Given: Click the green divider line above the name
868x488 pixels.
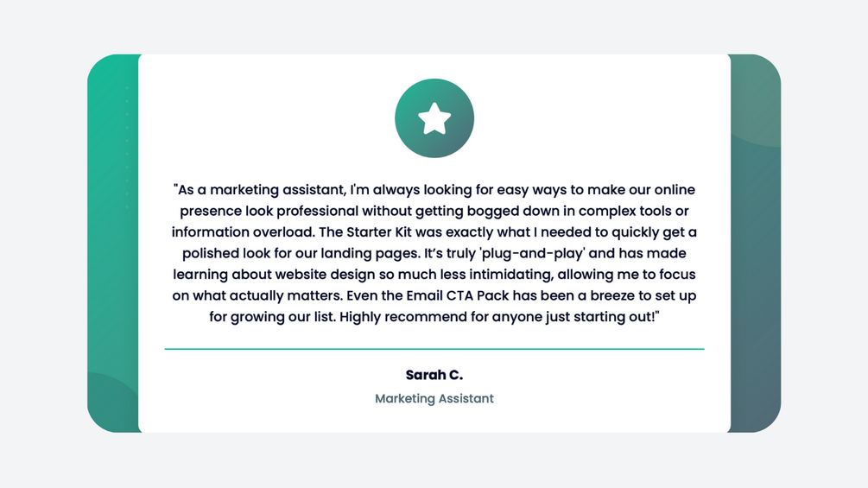Looking at the screenshot, I should [434, 349].
